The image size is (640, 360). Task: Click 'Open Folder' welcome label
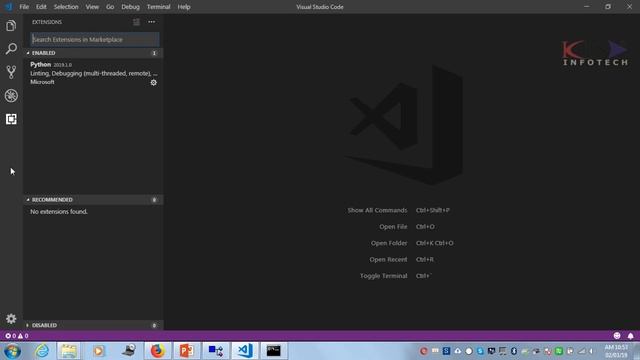point(389,243)
